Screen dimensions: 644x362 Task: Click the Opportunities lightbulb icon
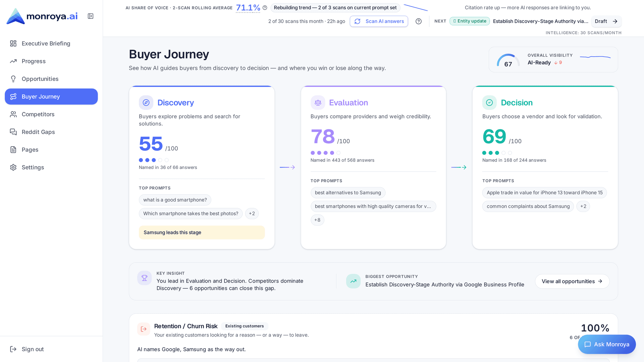pyautogui.click(x=13, y=79)
